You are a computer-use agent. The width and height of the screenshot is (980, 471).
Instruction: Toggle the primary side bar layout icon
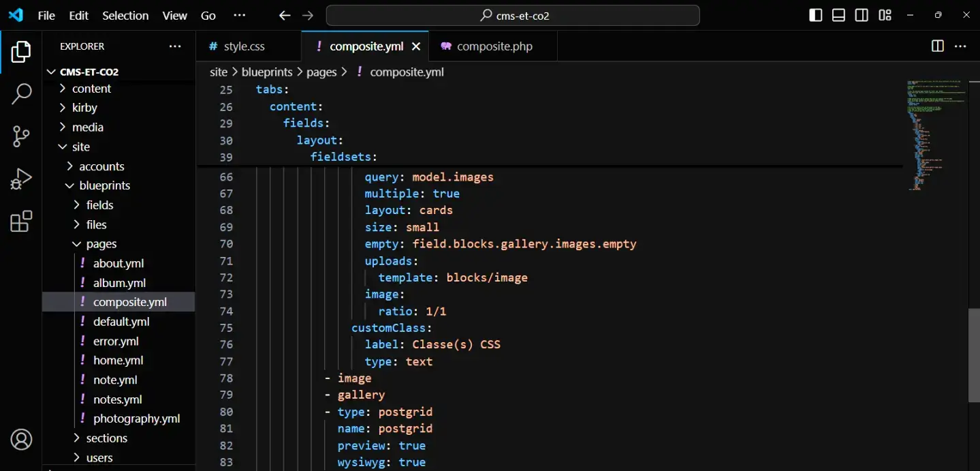tap(816, 15)
